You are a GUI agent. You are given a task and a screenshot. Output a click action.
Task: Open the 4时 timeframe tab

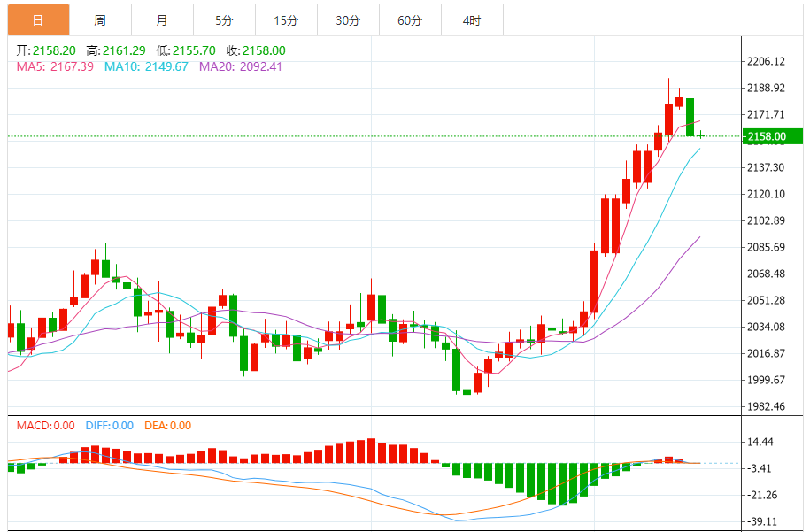click(472, 20)
